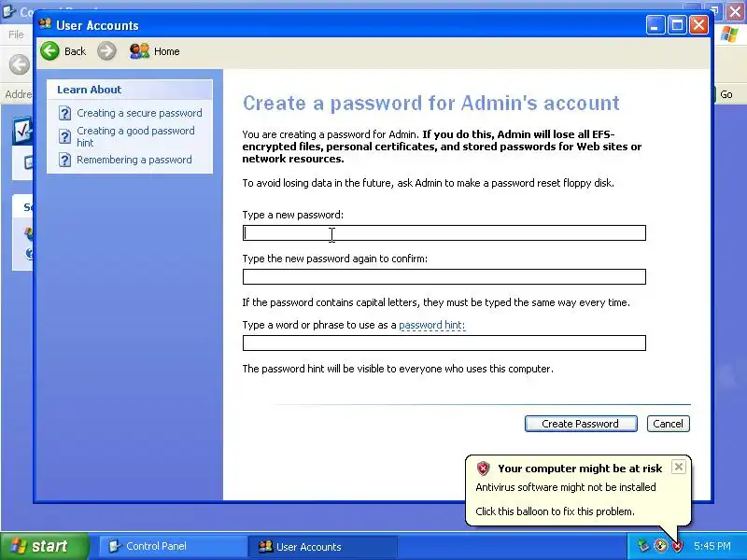This screenshot has width=747, height=560.
Task: Click the green Back arrow icon
Action: [x=50, y=51]
